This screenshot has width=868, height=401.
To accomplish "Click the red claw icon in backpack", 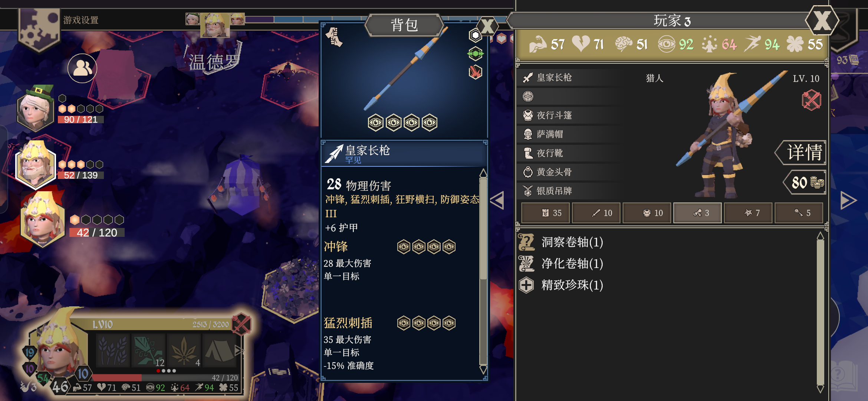I will click(x=475, y=72).
